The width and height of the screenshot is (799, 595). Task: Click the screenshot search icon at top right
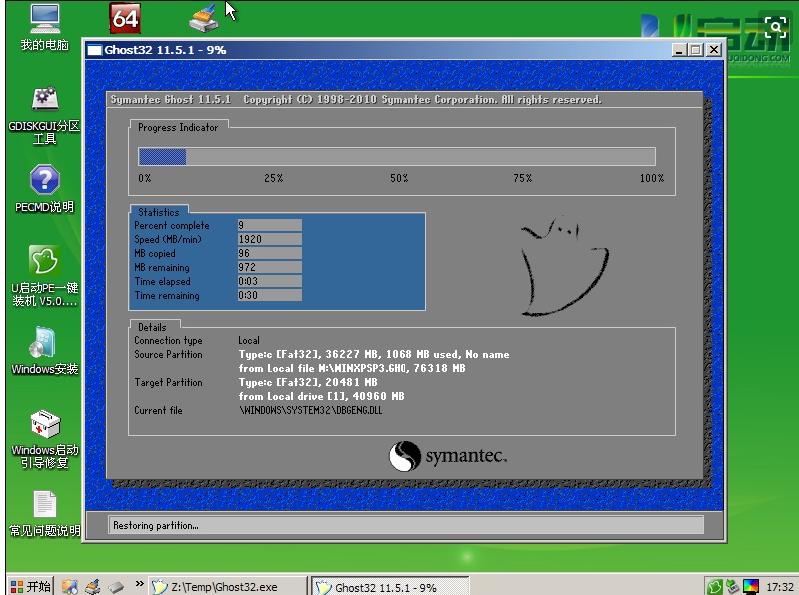(776, 26)
